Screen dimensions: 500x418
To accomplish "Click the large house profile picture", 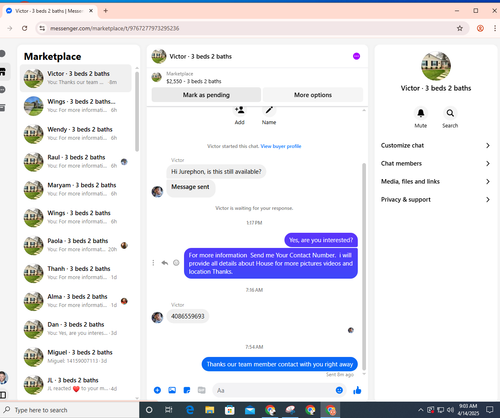I will pyautogui.click(x=436, y=66).
